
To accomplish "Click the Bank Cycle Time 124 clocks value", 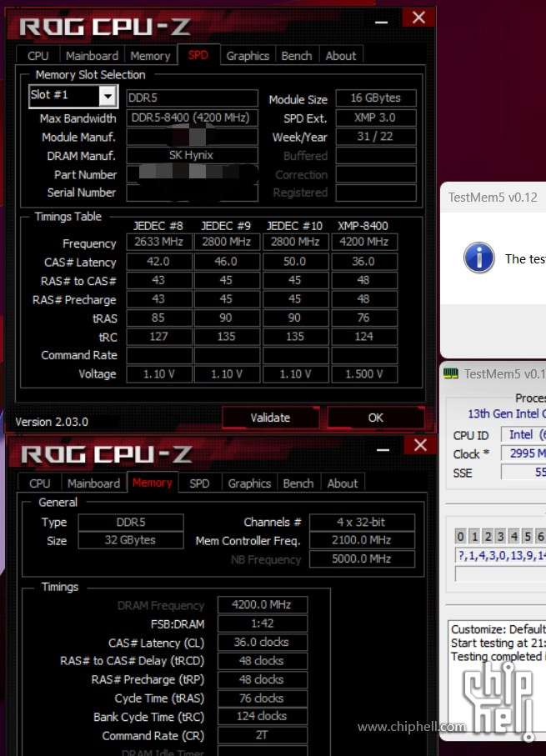I will [263, 717].
